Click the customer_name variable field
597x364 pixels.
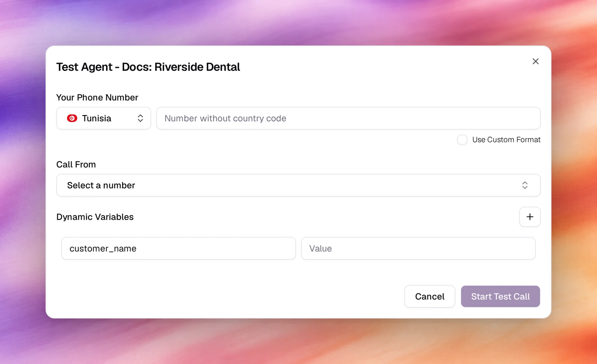[179, 248]
